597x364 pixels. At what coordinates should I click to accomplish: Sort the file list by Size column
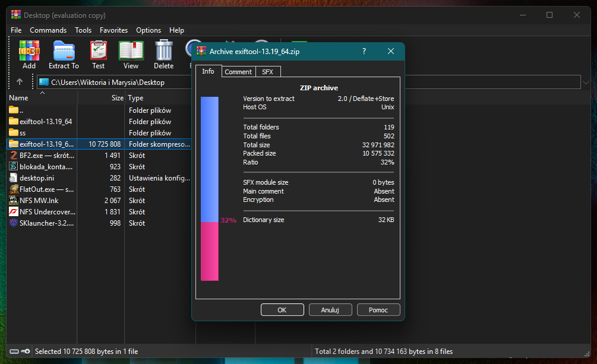[117, 98]
